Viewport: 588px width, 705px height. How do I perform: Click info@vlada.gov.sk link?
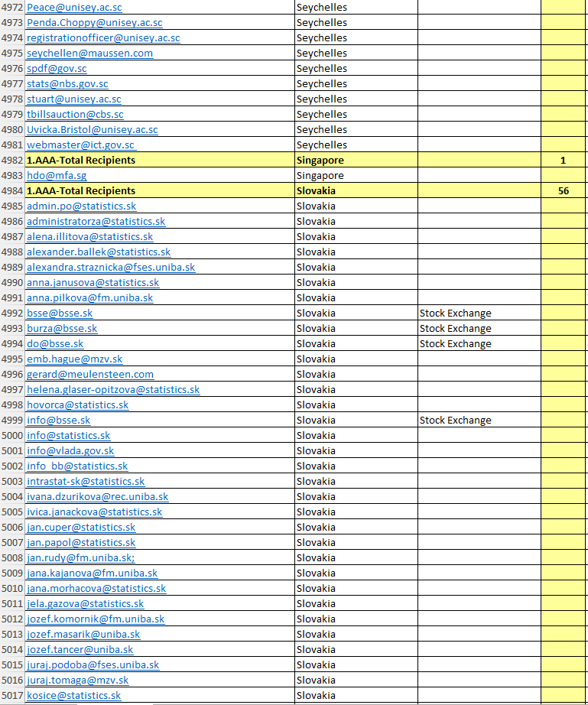tap(70, 450)
